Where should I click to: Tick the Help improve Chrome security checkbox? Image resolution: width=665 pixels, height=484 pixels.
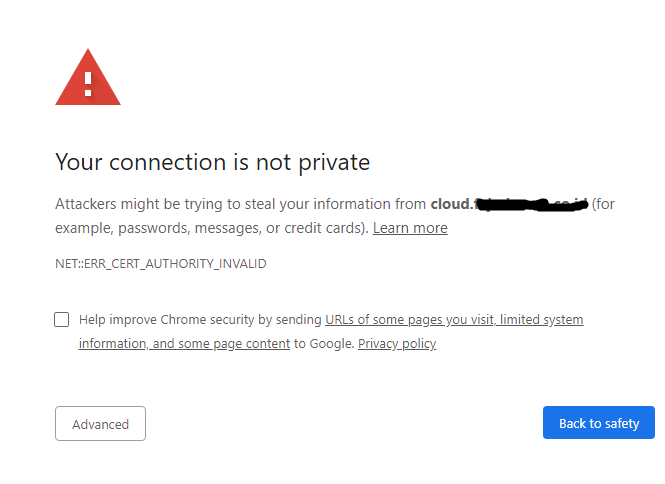point(62,320)
